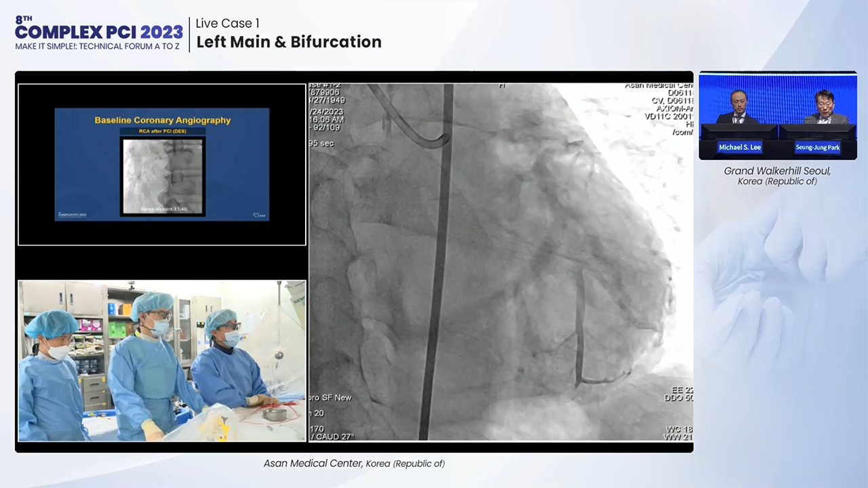Click the 'Michael S. Lee' name tag
The width and height of the screenshot is (868, 488).
click(x=740, y=147)
